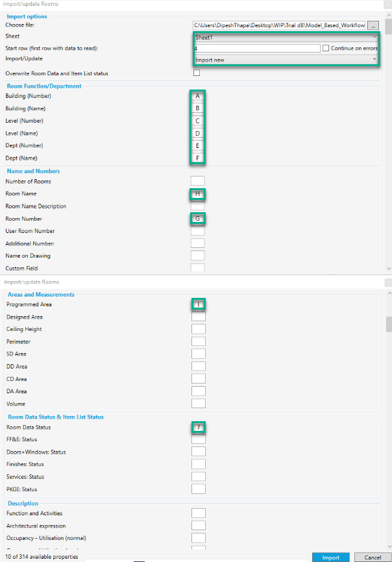Expand the Import/Update dropdown showing Import new

click(286, 59)
